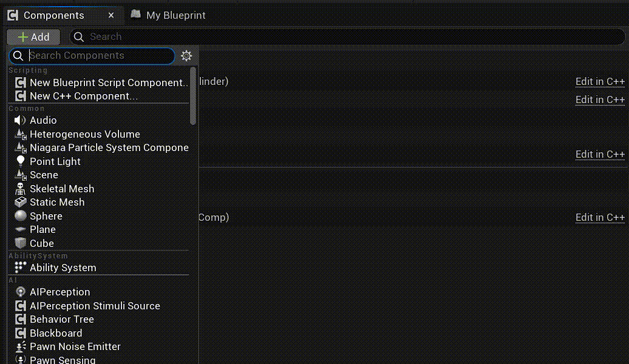Add a Behavior Tree component
Image resolution: width=629 pixels, height=364 pixels.
(62, 319)
